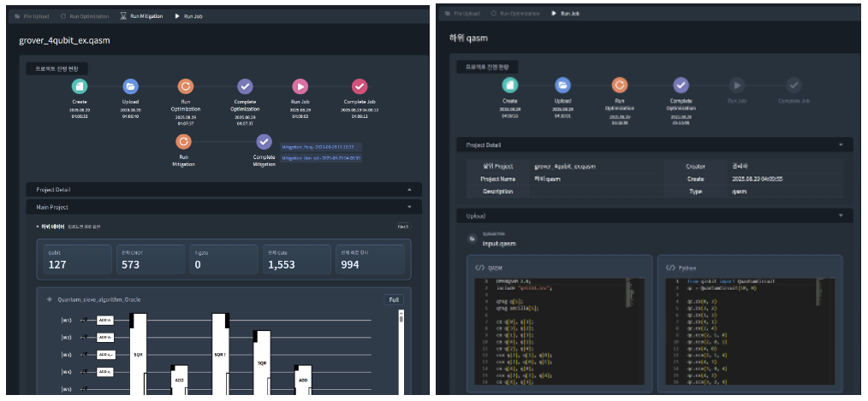Open the Mitigation_Prio result link
This screenshot has height=401, width=868.
pyautogui.click(x=321, y=147)
